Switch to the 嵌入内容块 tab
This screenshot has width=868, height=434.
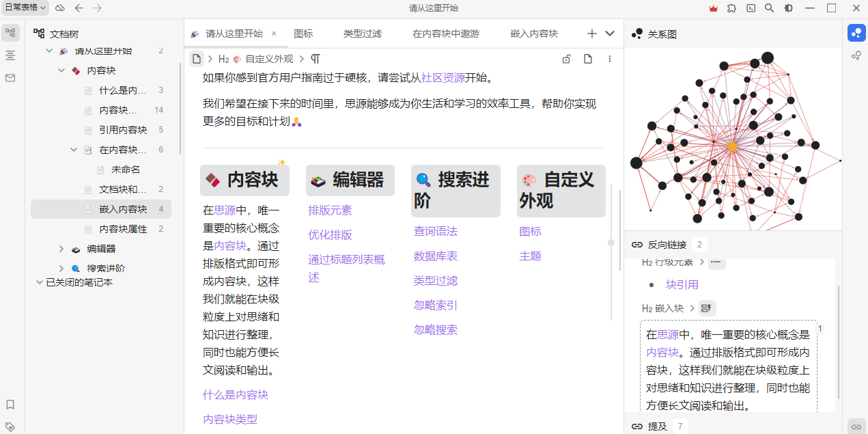tap(534, 33)
